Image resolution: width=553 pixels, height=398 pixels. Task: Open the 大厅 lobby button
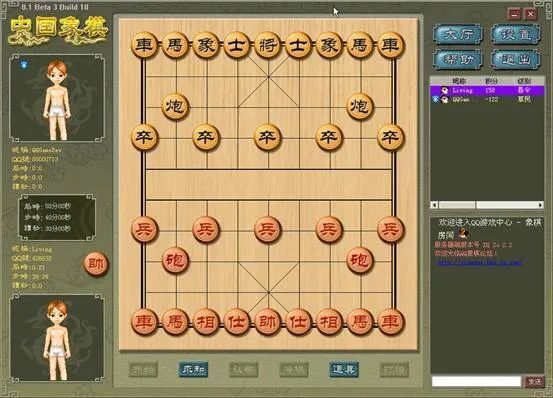point(458,34)
